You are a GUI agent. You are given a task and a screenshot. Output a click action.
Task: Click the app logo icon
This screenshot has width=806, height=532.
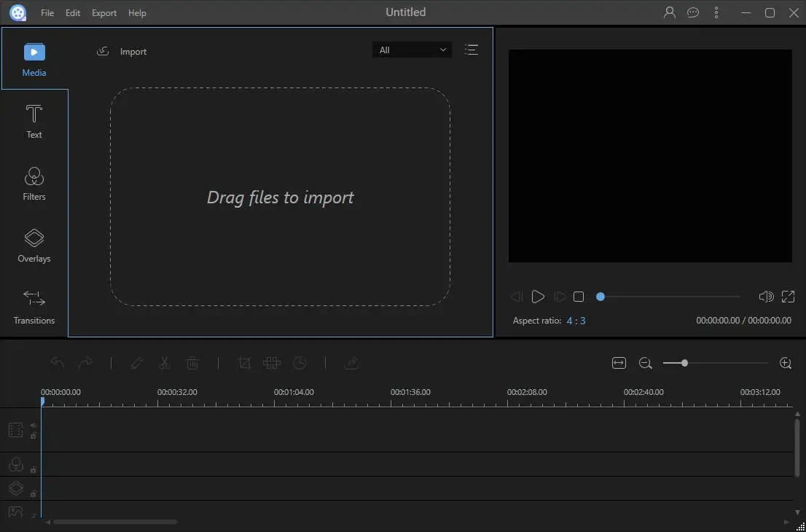tap(18, 13)
